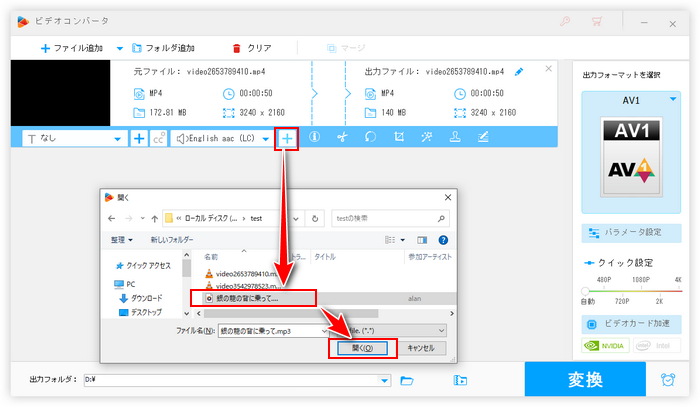The width and height of the screenshot is (700, 407).
Task: Click the file name combo box
Action: pos(274,331)
